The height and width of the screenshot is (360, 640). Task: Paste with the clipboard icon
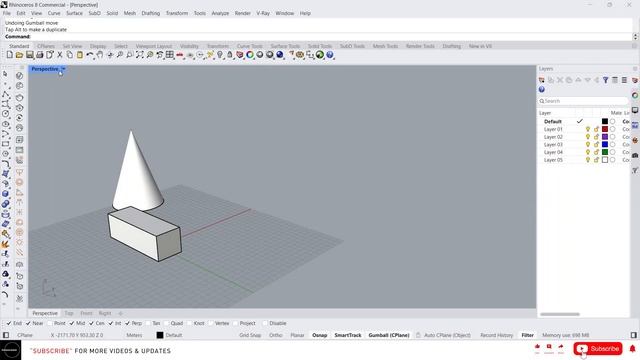(x=80, y=55)
